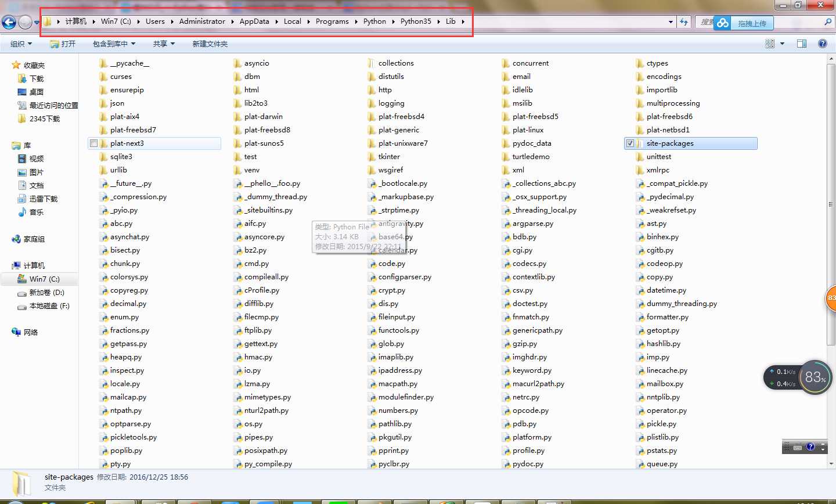836x504 pixels.
Task: Click the change view icon in toolbar
Action: click(770, 44)
